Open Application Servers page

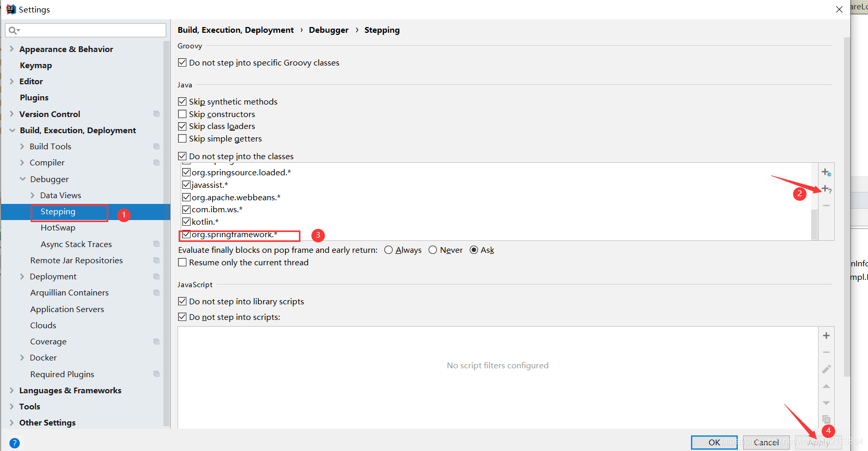pos(67,309)
